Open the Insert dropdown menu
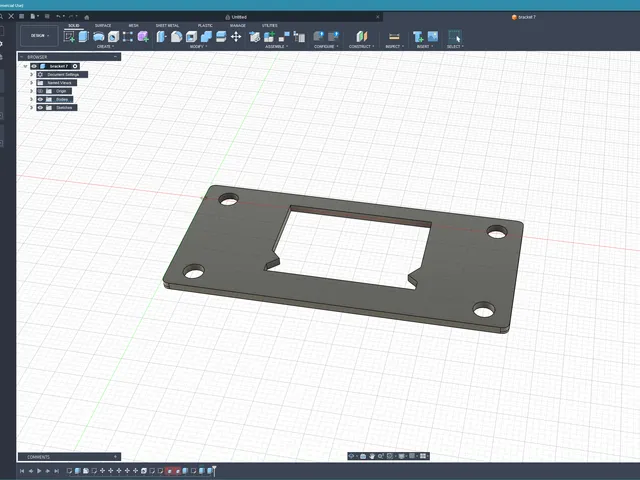640x480 pixels. pyautogui.click(x=425, y=47)
